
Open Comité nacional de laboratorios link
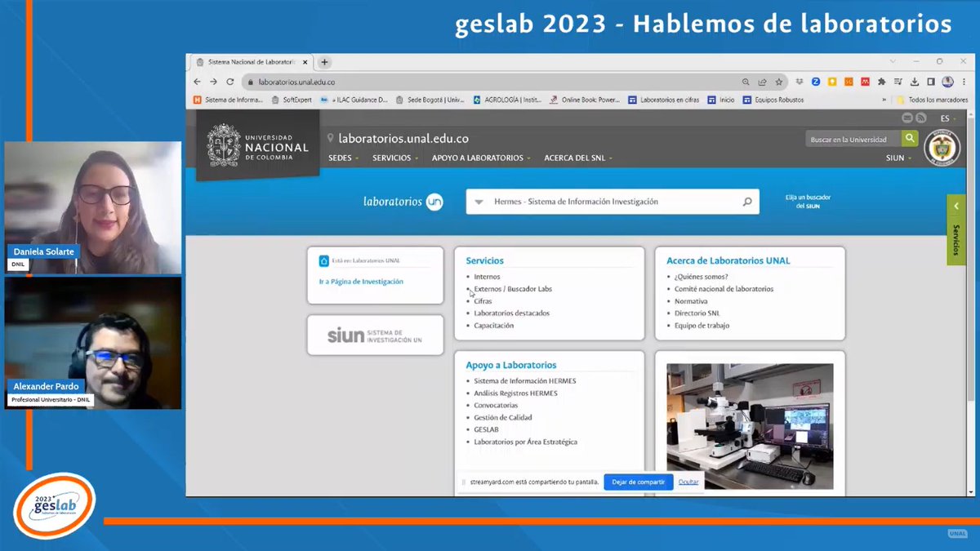(724, 289)
